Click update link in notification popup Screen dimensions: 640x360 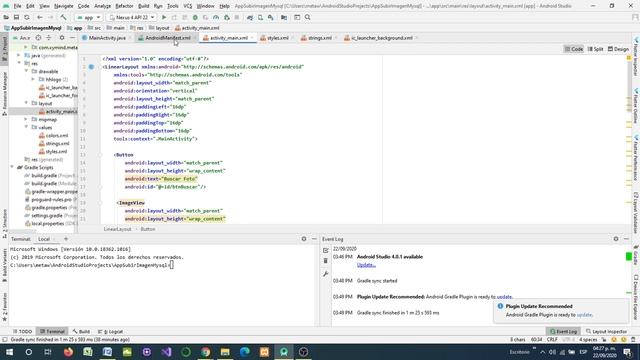click(584, 315)
